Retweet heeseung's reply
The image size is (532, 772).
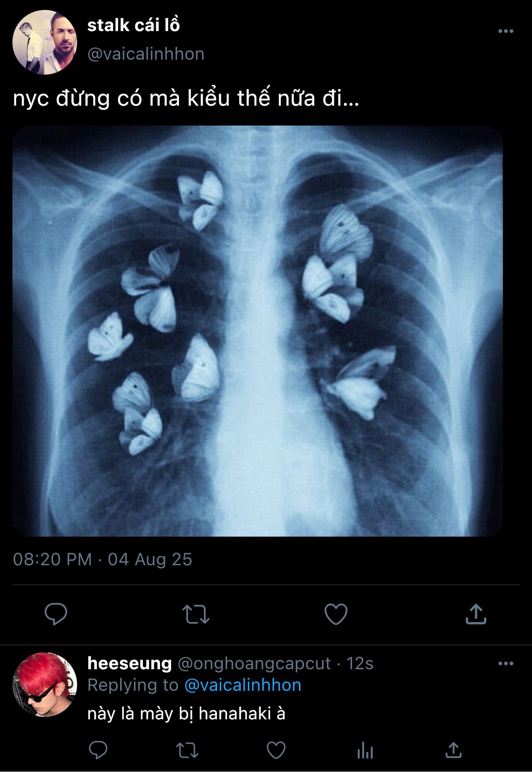click(187, 750)
